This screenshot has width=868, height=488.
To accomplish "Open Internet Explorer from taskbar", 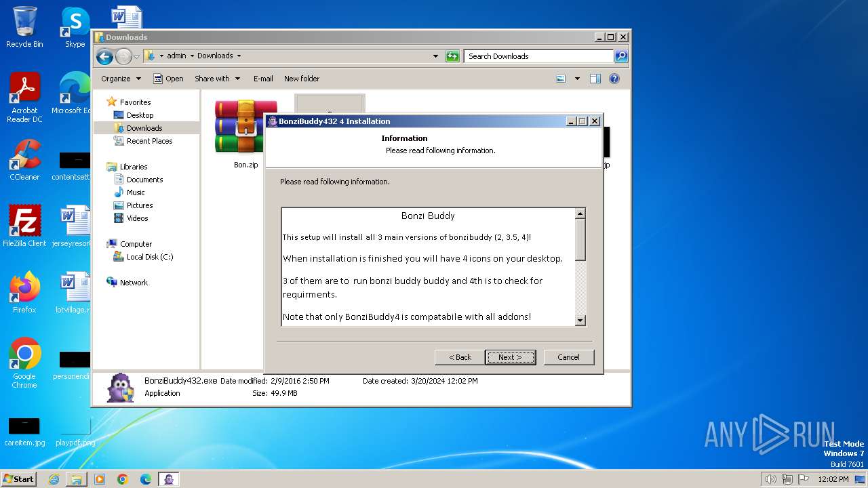I will pyautogui.click(x=54, y=479).
